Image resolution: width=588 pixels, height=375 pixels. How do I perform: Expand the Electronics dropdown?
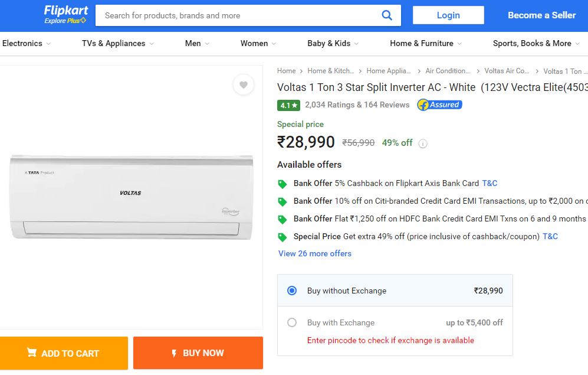pyautogui.click(x=27, y=43)
